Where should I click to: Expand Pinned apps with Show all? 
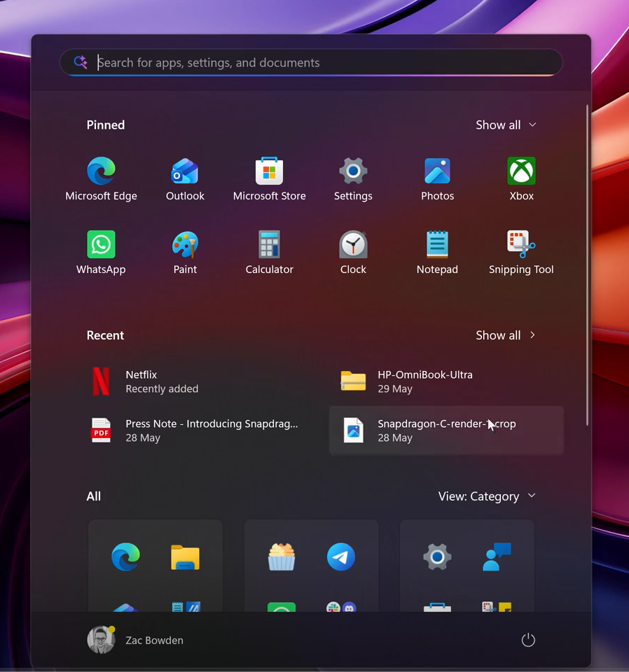tap(506, 125)
